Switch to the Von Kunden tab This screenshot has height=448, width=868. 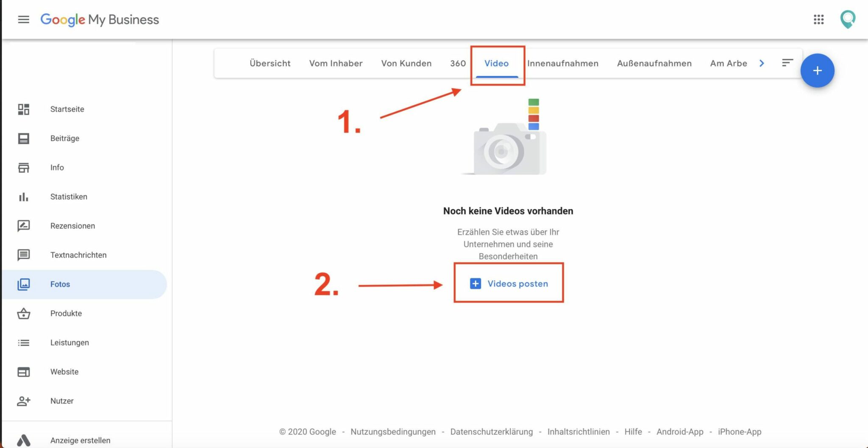coord(406,63)
